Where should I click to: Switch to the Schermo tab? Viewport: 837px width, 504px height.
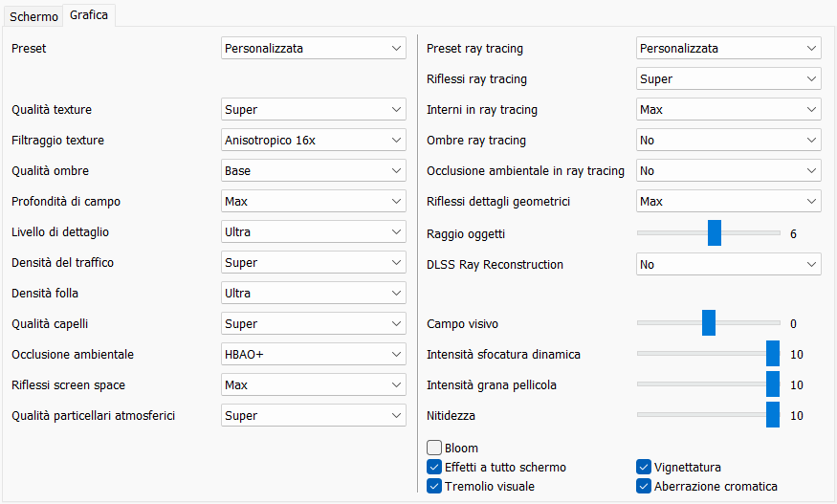[x=33, y=17]
